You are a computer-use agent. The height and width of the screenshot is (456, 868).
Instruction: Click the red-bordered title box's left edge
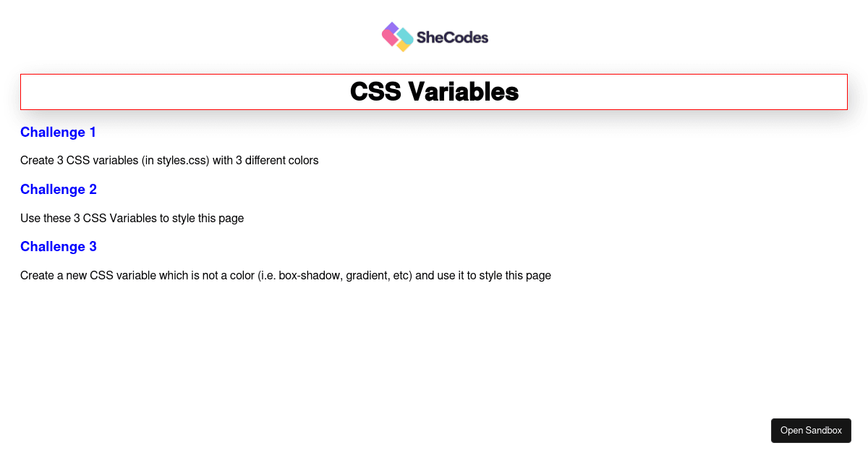pyautogui.click(x=21, y=92)
